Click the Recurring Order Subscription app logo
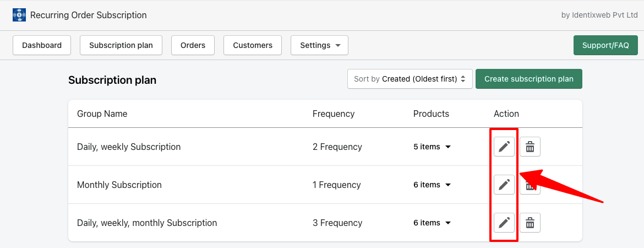Screen dimensions: 644x248 (x=19, y=15)
